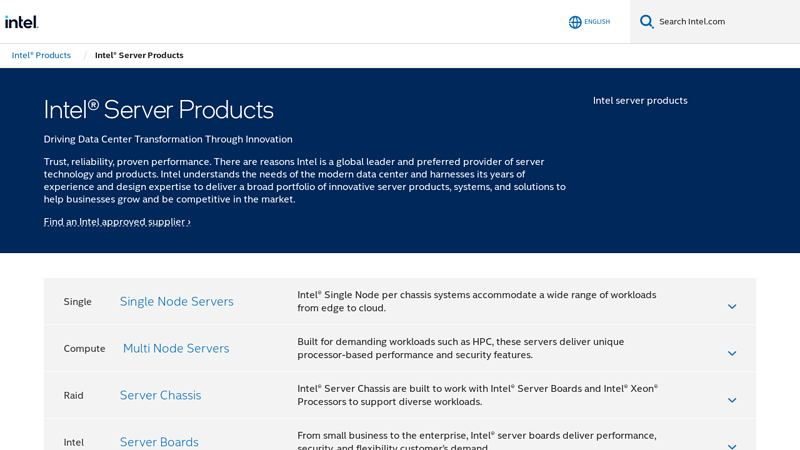Click the Driving Data Center Transformation subtitle
800x450 pixels.
click(x=168, y=139)
